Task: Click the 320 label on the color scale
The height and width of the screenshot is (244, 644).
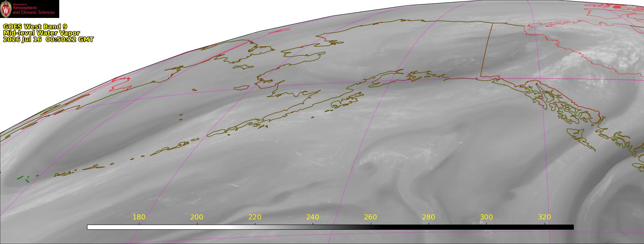Action: pyautogui.click(x=545, y=217)
